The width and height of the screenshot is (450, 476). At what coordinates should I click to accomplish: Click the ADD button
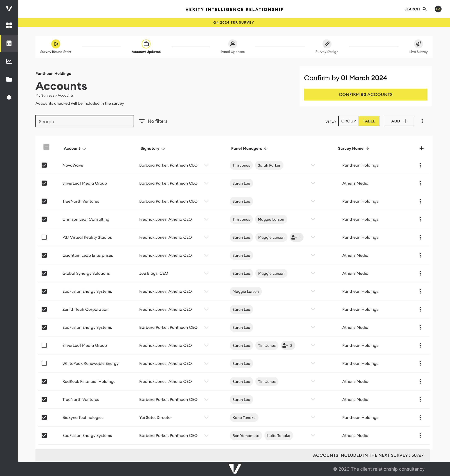tap(399, 121)
